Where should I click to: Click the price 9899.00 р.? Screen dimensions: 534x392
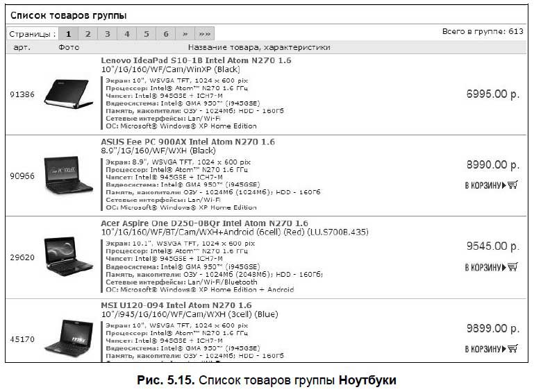click(x=493, y=328)
